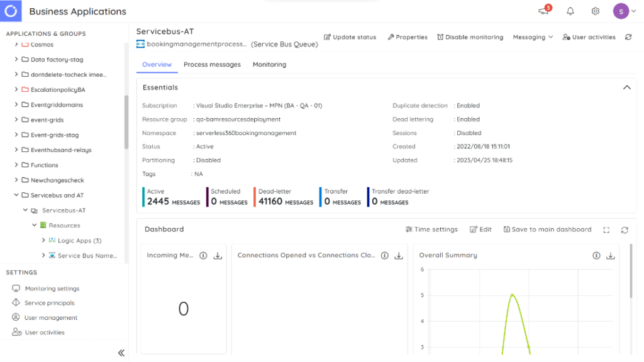Select the Newchangescheck group

pyautogui.click(x=57, y=180)
